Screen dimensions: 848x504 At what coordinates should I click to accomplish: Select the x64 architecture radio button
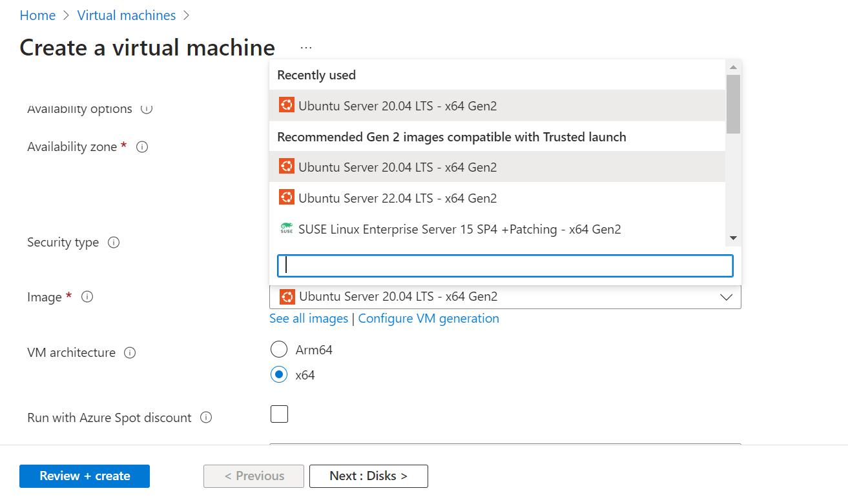point(278,374)
